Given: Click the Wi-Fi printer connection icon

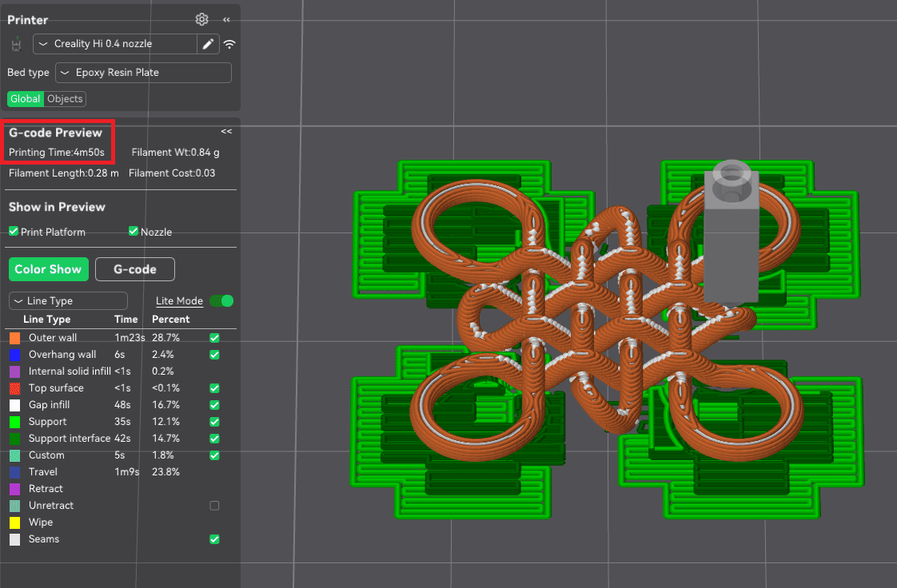Looking at the screenshot, I should point(229,44).
